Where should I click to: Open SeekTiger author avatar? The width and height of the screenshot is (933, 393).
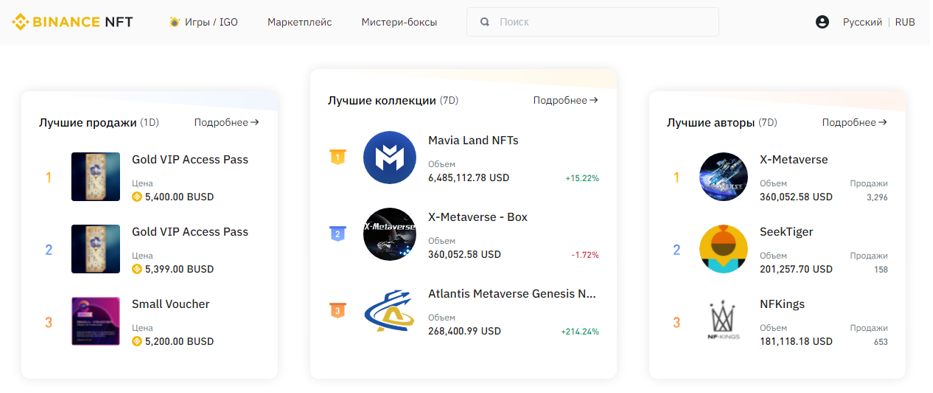723,249
